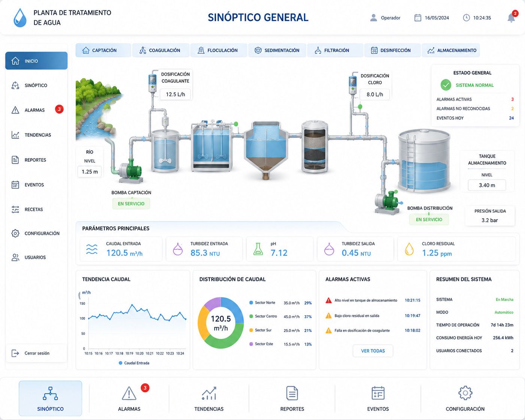
Task: Switch to the Desinfección tab
Action: pos(392,50)
